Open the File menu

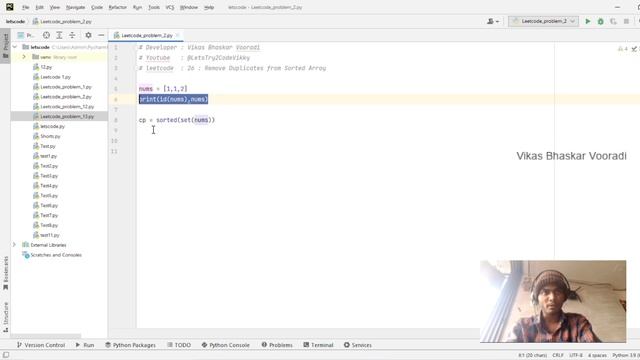(x=26, y=7)
